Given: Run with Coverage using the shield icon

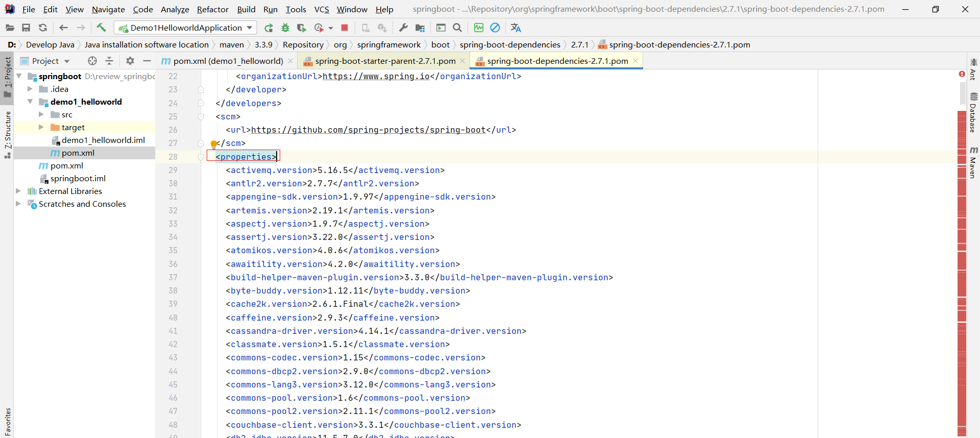Looking at the screenshot, I should tap(302, 28).
